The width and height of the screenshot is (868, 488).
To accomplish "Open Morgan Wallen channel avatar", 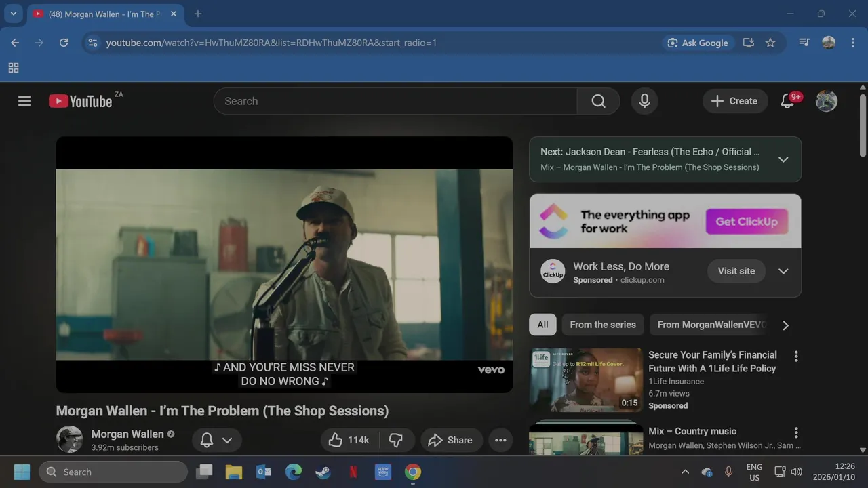I will 69,439.
